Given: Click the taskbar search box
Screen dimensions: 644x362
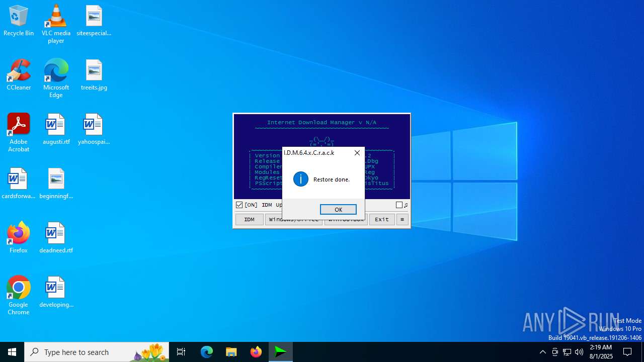Looking at the screenshot, I should pos(97,352).
